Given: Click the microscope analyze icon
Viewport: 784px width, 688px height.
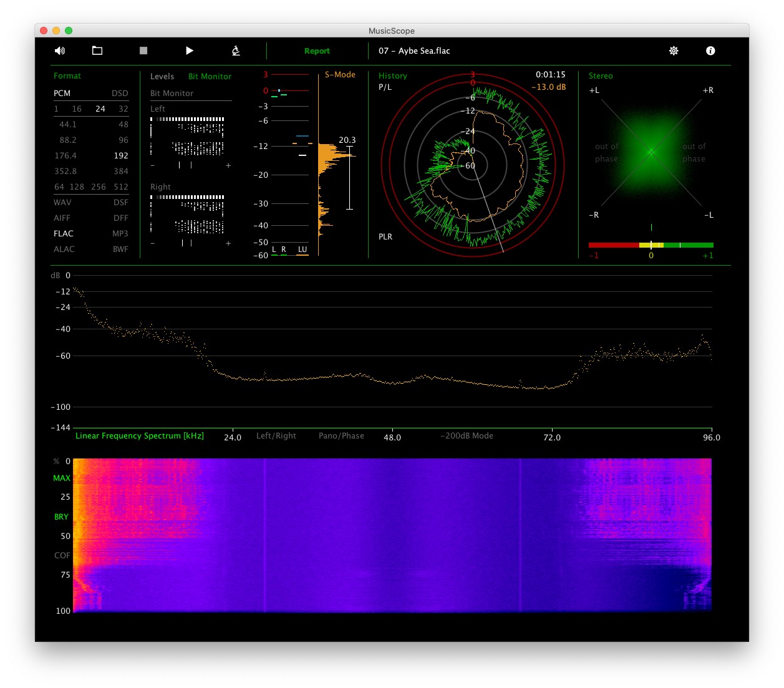Looking at the screenshot, I should 236,51.
